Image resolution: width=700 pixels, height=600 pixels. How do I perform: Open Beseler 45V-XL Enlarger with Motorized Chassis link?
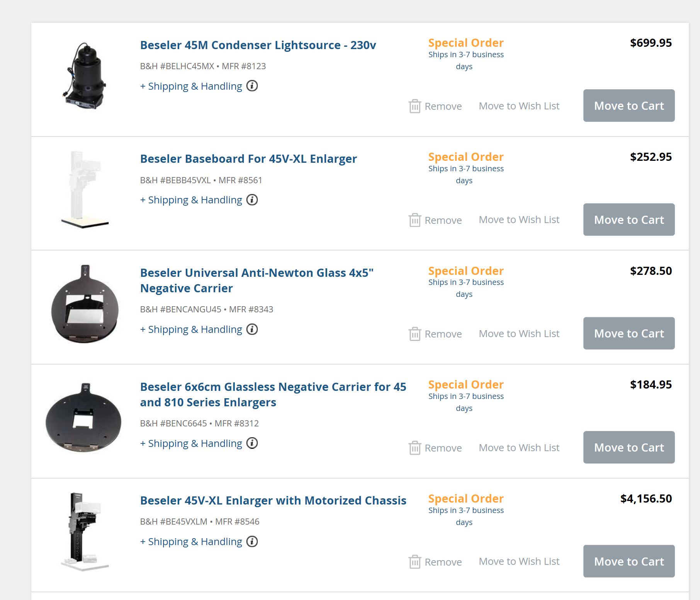click(x=273, y=501)
